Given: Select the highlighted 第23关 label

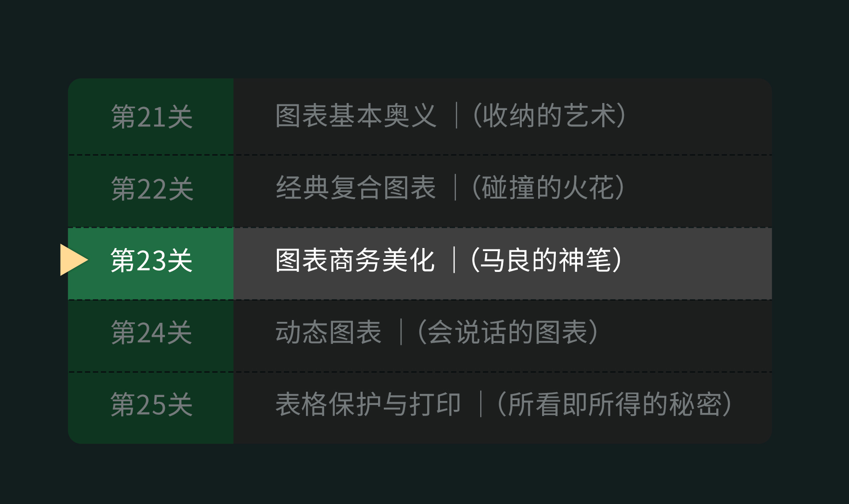Looking at the screenshot, I should coord(151,260).
